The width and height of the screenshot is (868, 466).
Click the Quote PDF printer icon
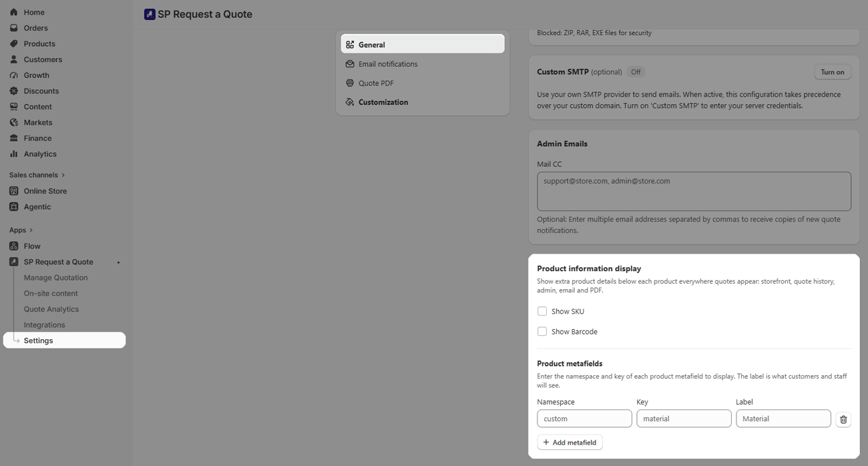coord(350,83)
